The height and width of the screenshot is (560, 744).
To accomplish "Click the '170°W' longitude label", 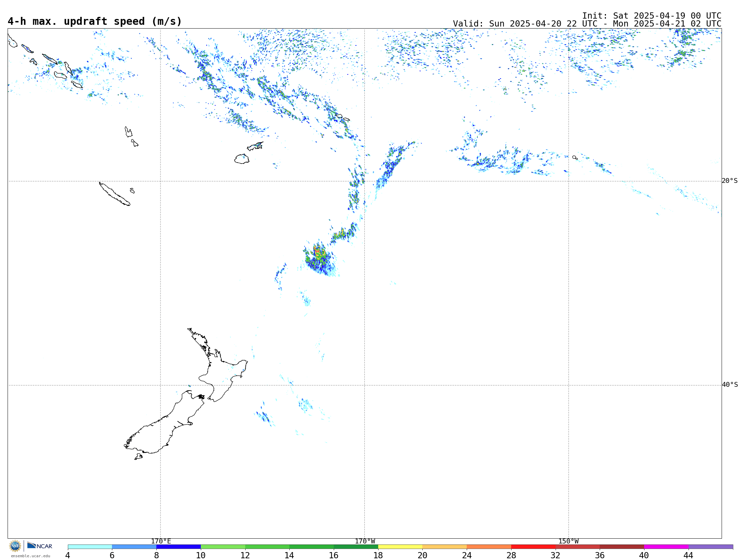I will [x=365, y=541].
